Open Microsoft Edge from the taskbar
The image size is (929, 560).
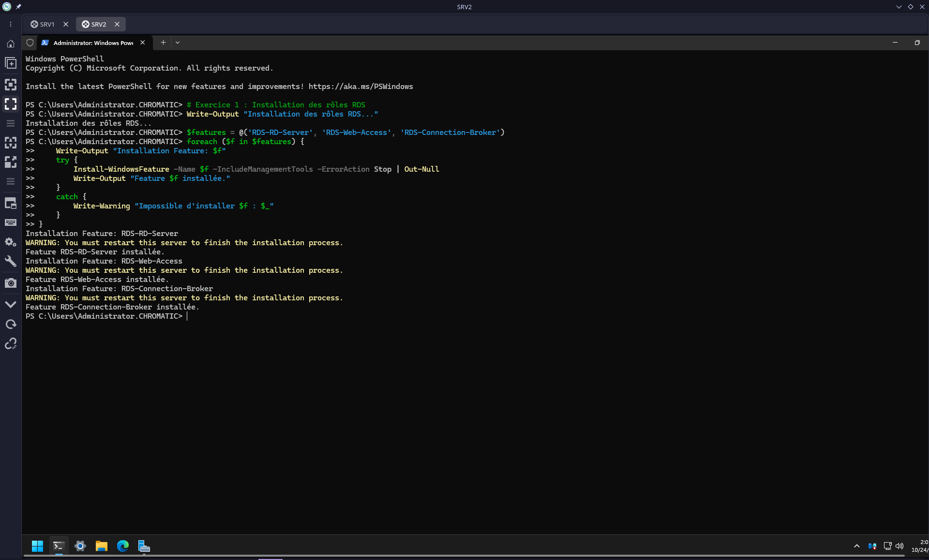tap(122, 546)
